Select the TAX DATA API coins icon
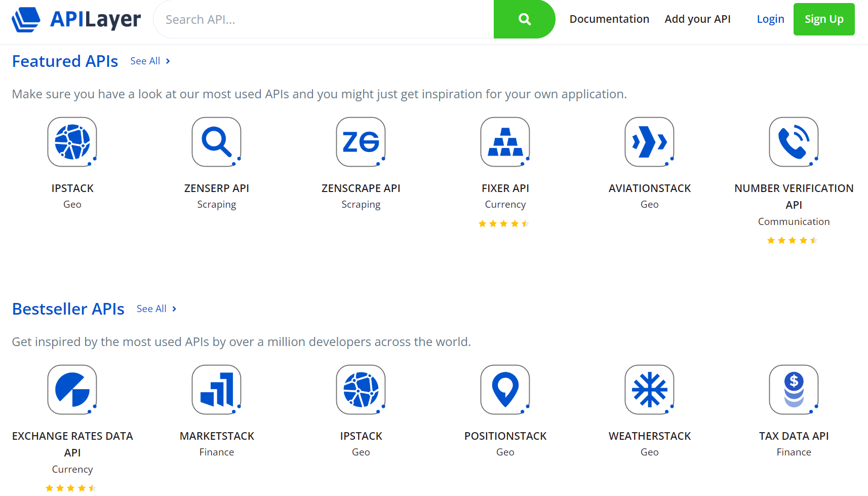Screen dimensions: 868x496 pyautogui.click(x=794, y=390)
